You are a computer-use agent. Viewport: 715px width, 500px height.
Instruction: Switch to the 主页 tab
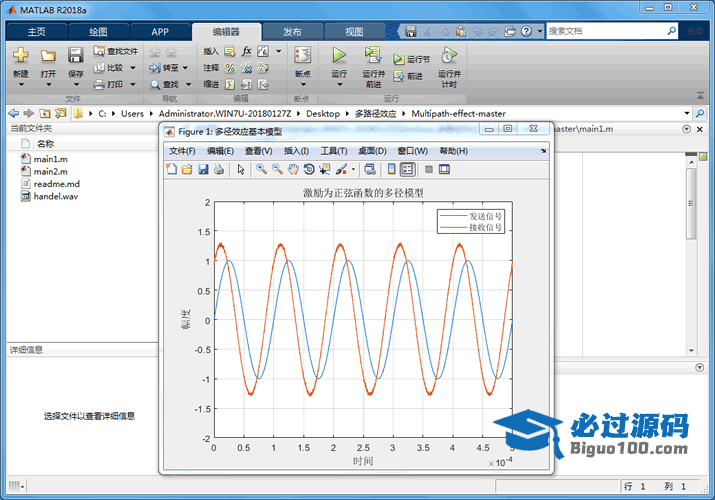click(x=36, y=32)
